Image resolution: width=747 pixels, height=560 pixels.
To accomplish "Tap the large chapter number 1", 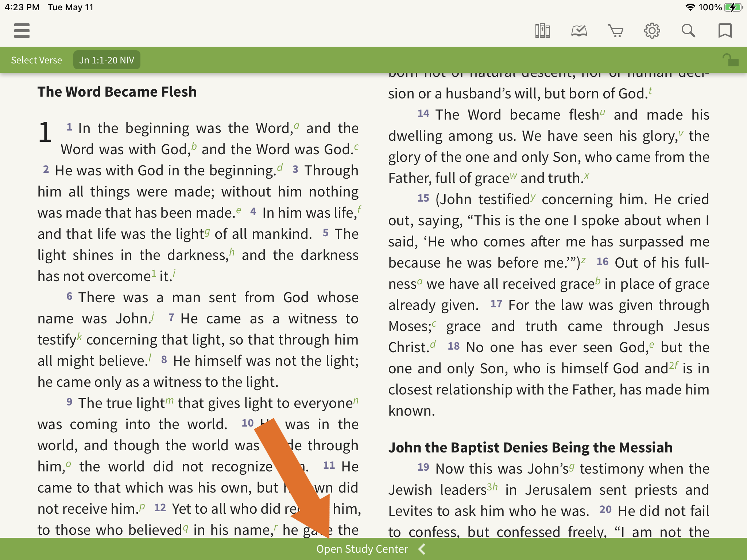I will (x=45, y=132).
